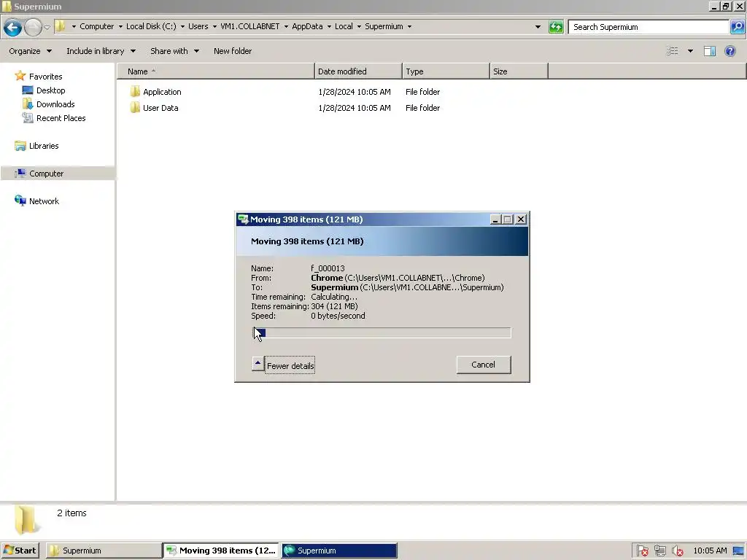Select VM1.COLLABNET breadcrumb segment

coord(250,26)
